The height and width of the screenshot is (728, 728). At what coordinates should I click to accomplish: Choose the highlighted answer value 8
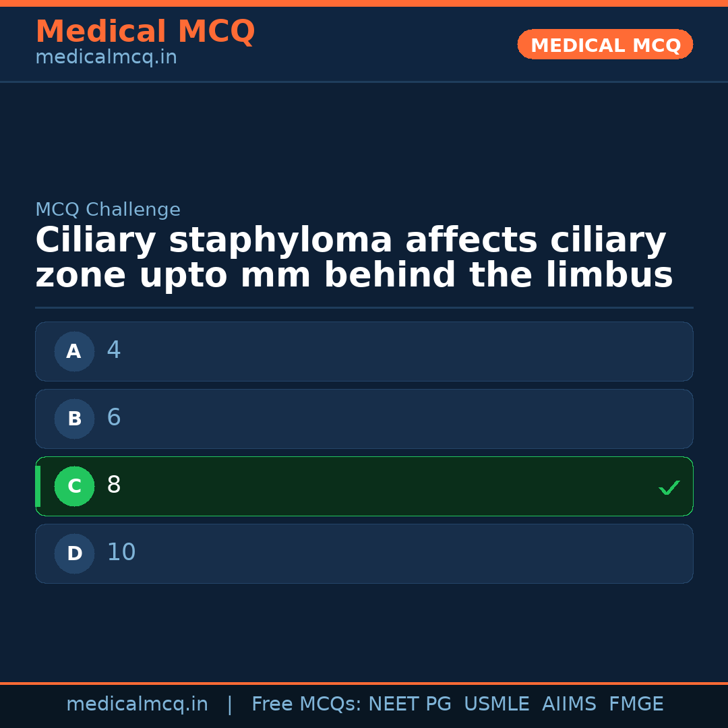tap(114, 485)
